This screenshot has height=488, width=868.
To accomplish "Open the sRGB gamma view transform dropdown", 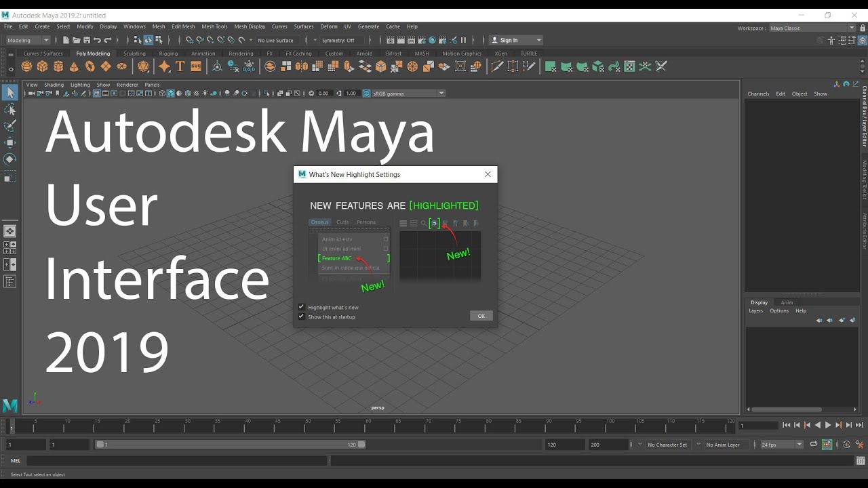I will pos(408,94).
